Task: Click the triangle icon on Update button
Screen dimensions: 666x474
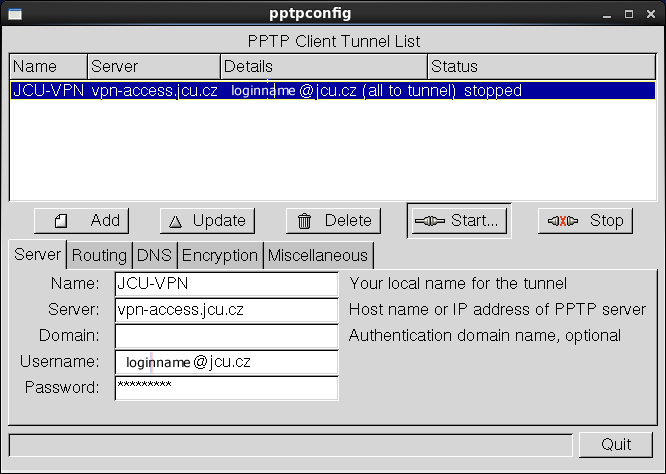Action: (175, 221)
